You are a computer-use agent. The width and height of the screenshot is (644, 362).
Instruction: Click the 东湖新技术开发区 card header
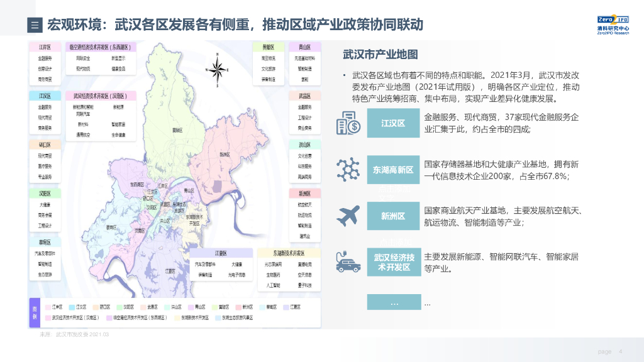pos(289,253)
